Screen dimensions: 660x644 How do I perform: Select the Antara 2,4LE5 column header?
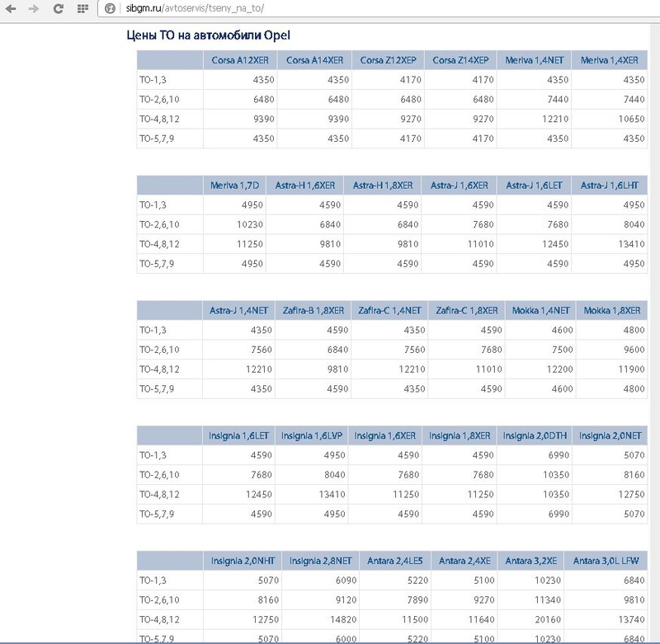point(395,561)
